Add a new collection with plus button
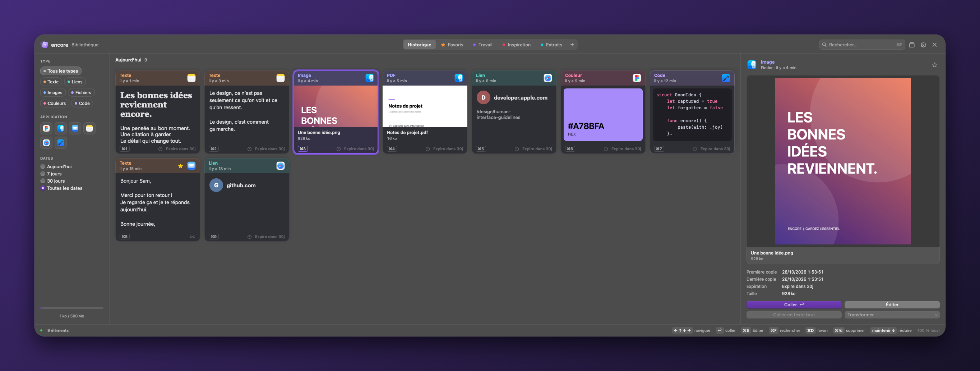 572,45
